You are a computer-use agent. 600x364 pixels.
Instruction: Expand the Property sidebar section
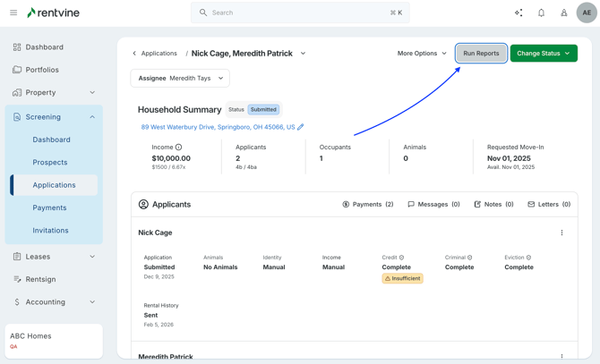pos(92,92)
